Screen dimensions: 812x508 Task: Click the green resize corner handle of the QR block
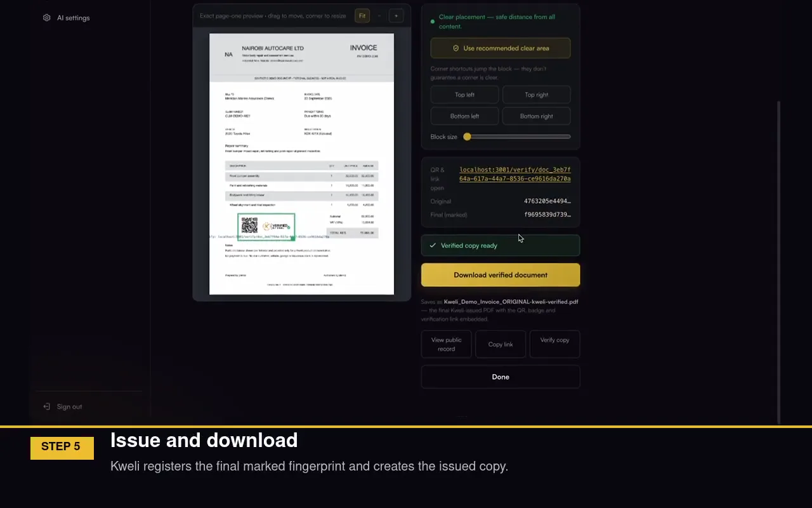click(x=293, y=239)
